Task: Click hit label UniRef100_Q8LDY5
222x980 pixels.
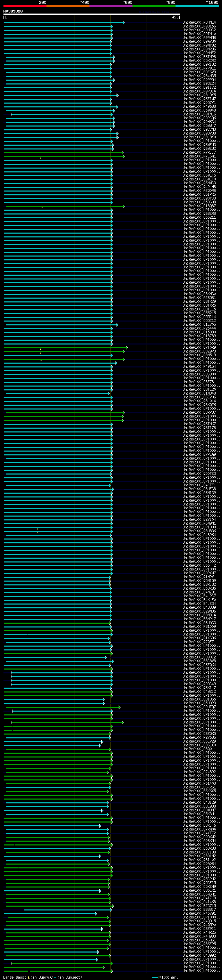Action: pyautogui.click(x=199, y=95)
